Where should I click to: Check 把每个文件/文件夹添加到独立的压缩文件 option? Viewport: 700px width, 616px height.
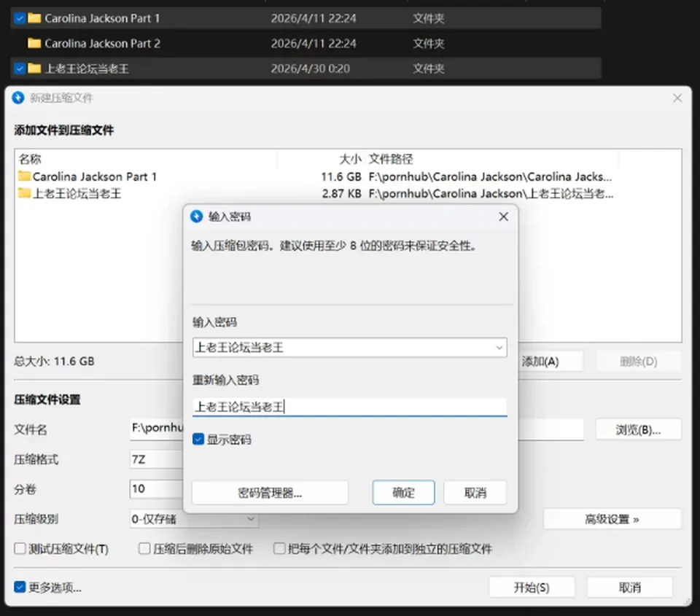pyautogui.click(x=279, y=549)
